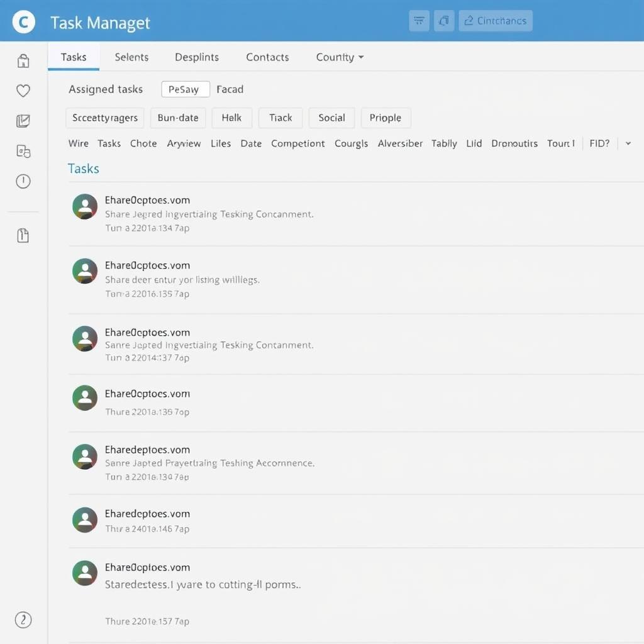Click the Sceettyragers filter chip

click(105, 118)
